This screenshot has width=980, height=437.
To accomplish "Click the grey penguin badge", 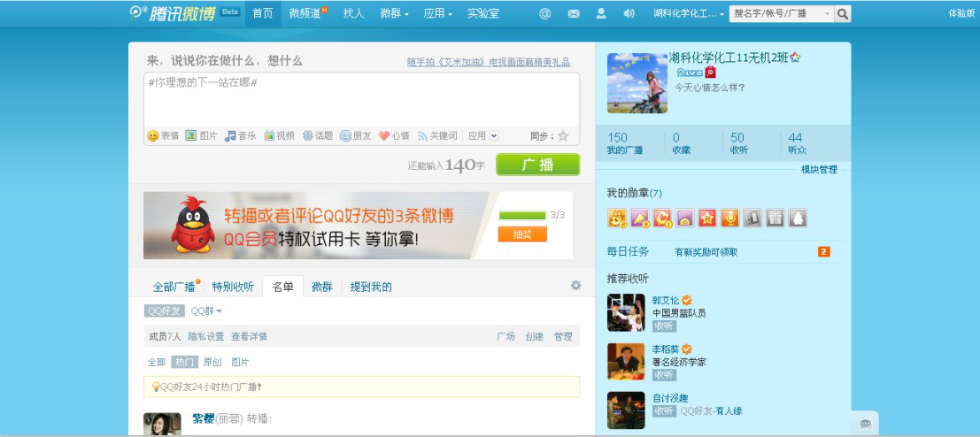I will pos(797,218).
